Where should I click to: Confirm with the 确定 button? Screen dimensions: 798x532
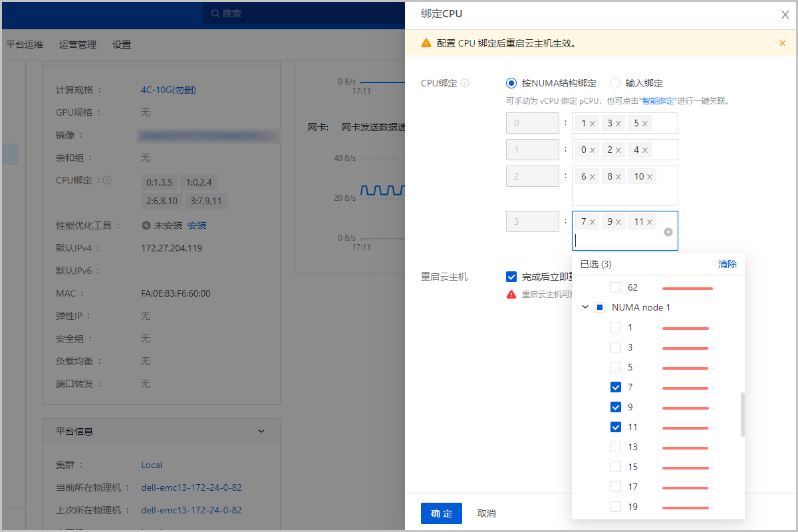pyautogui.click(x=442, y=513)
